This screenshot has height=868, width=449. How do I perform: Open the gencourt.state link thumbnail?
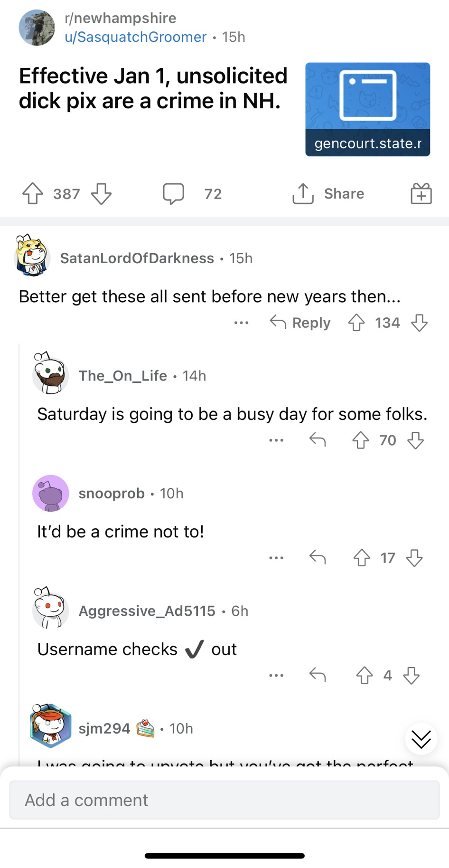[x=367, y=109]
